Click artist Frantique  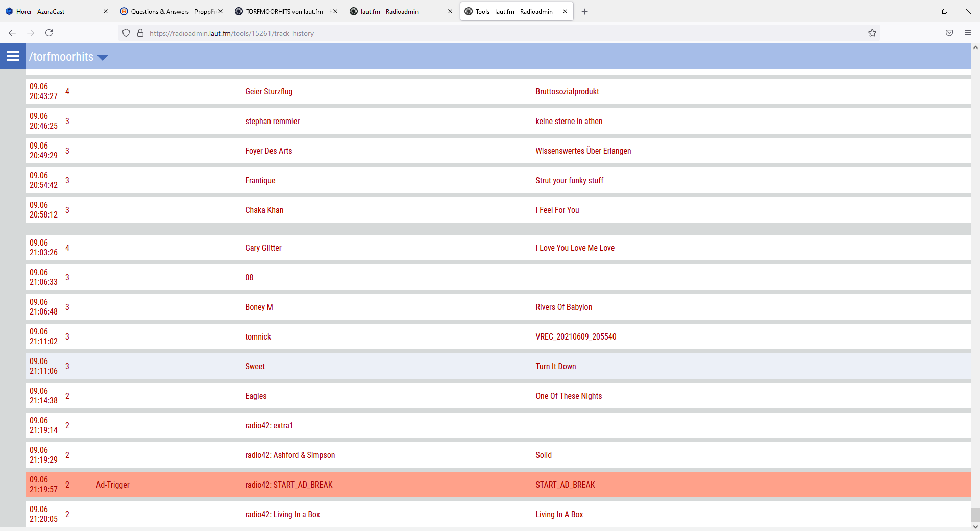[260, 181]
